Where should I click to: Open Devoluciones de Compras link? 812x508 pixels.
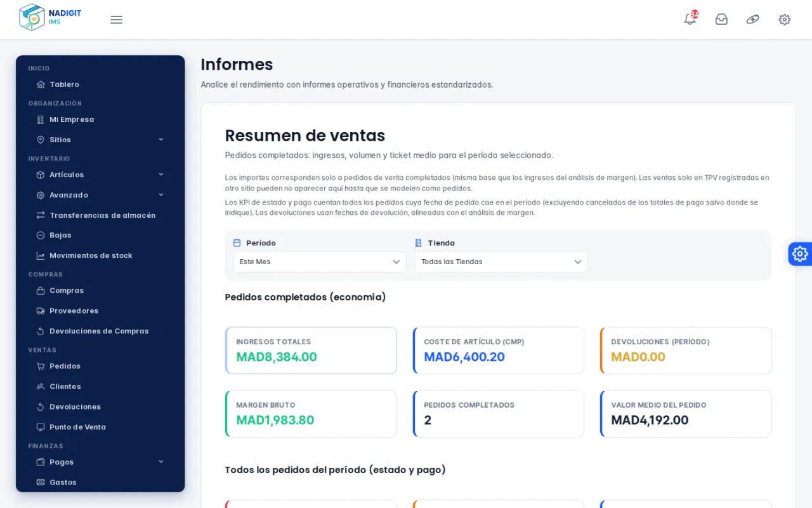[x=100, y=331]
